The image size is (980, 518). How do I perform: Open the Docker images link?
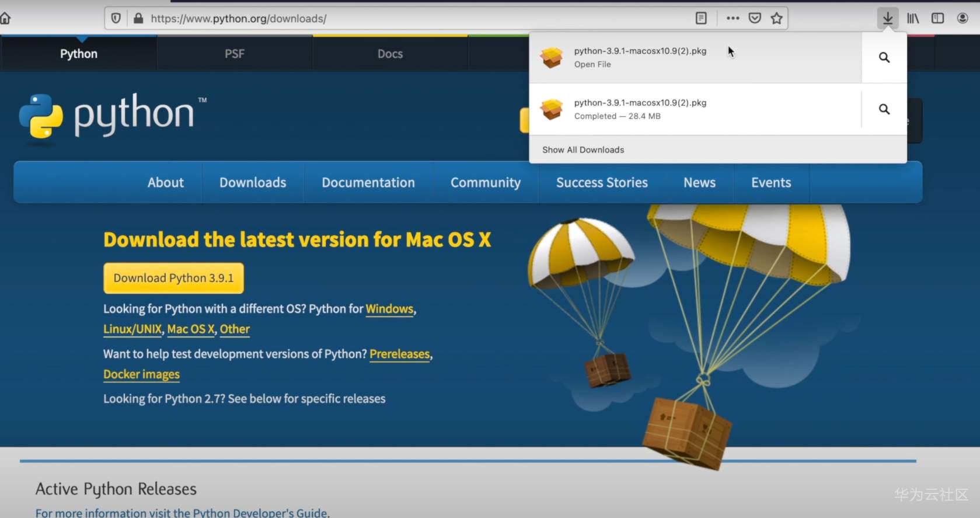pos(141,374)
